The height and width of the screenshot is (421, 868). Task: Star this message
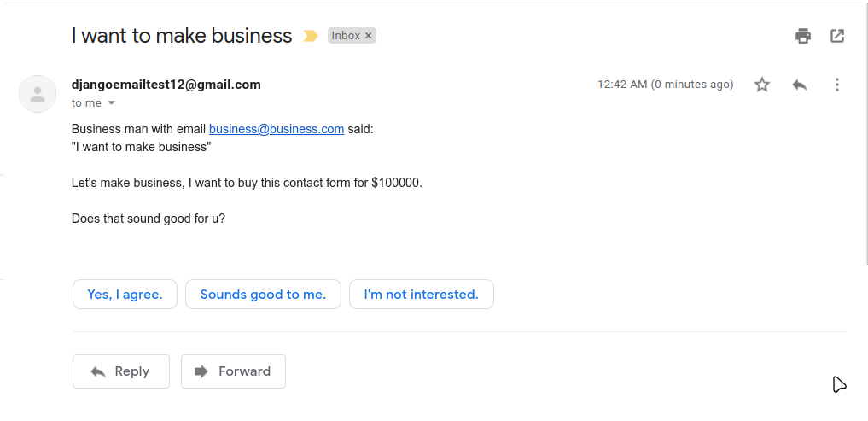(x=762, y=85)
